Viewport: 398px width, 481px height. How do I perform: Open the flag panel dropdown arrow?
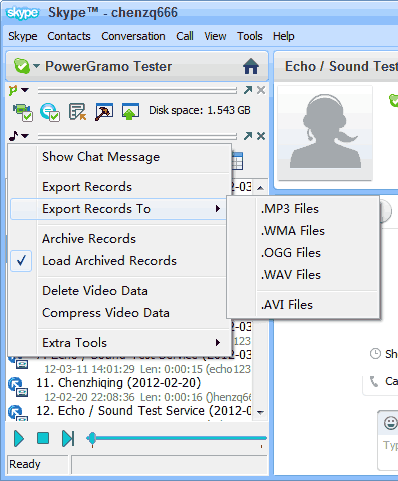(25, 90)
